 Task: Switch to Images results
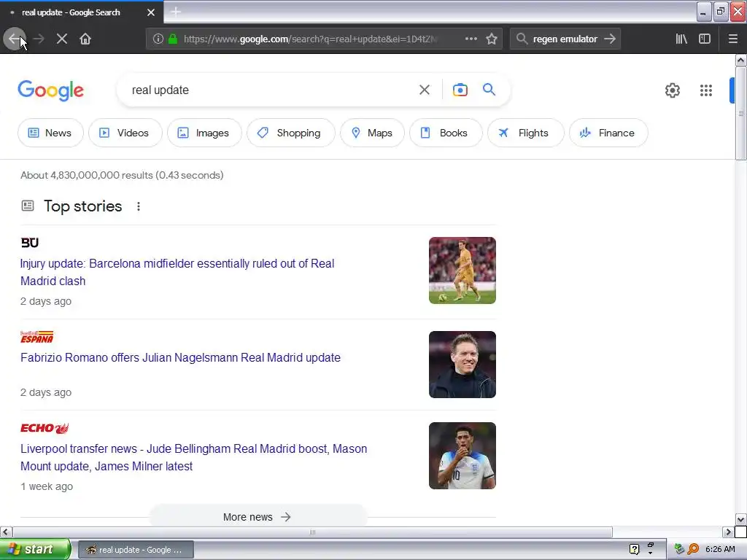(204, 133)
